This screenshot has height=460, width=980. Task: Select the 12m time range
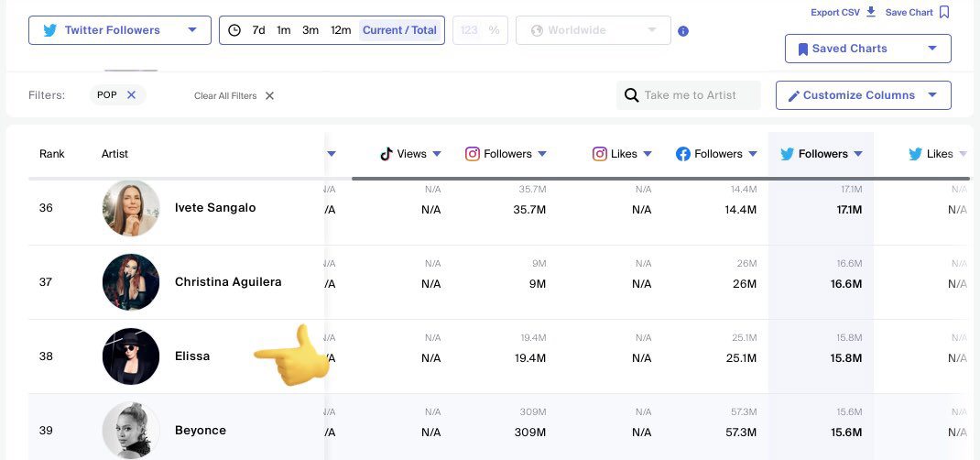click(341, 30)
